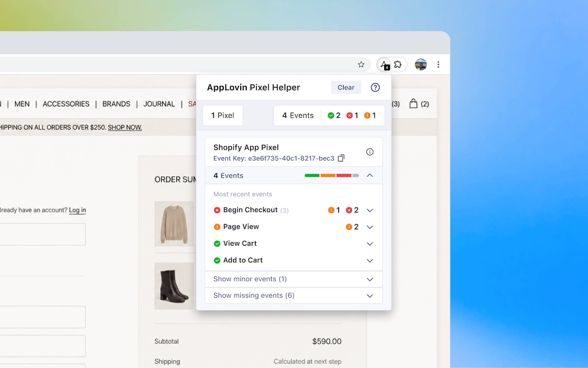Open the beige sweater product thumbnail
588x368 pixels.
(174, 223)
